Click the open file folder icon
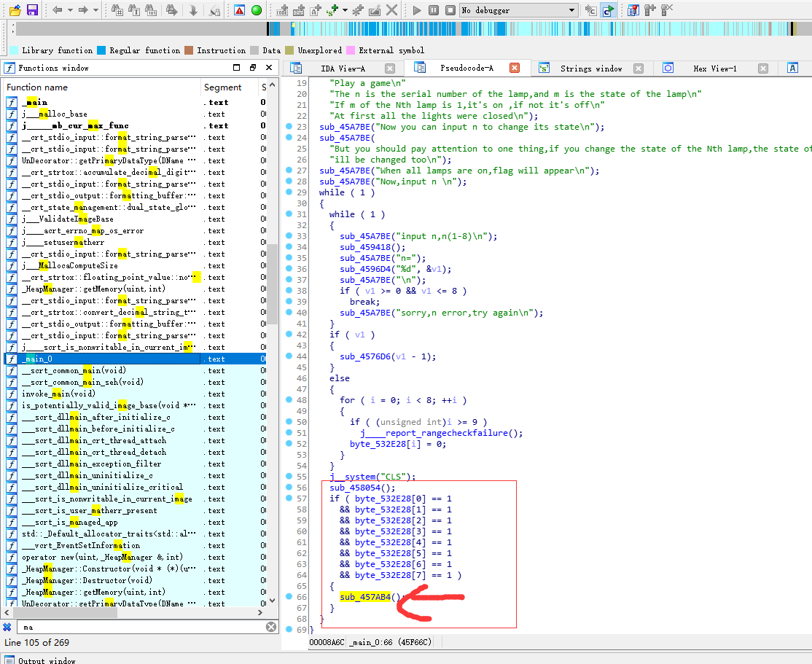The width and height of the screenshot is (812, 664). tap(15, 10)
